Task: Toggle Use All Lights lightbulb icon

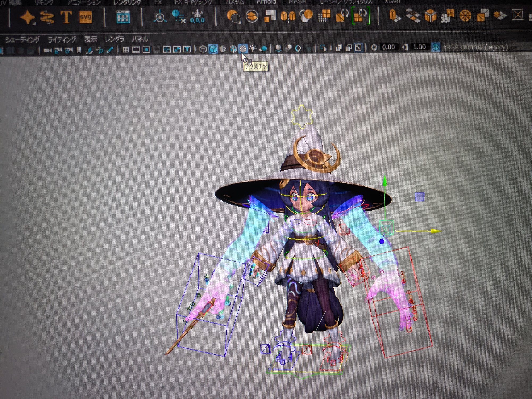Action: [x=253, y=49]
